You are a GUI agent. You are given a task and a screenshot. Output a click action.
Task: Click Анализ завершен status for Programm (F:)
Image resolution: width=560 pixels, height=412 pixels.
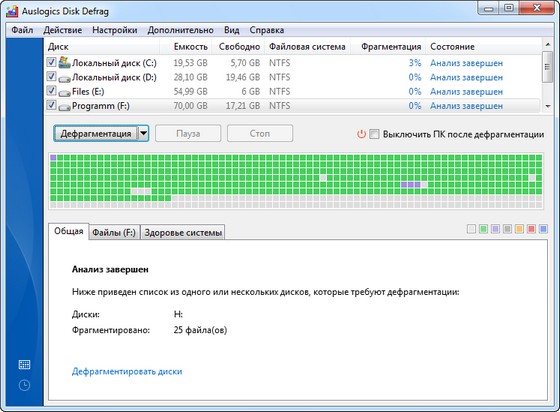pyautogui.click(x=466, y=106)
